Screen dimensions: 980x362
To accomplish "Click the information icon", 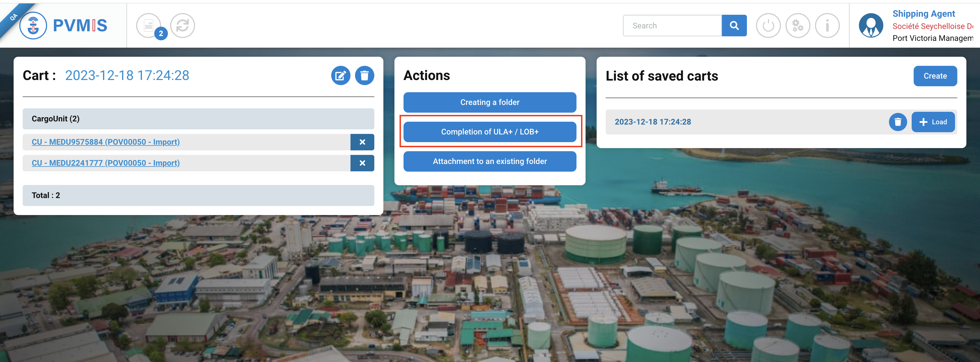I will 827,26.
